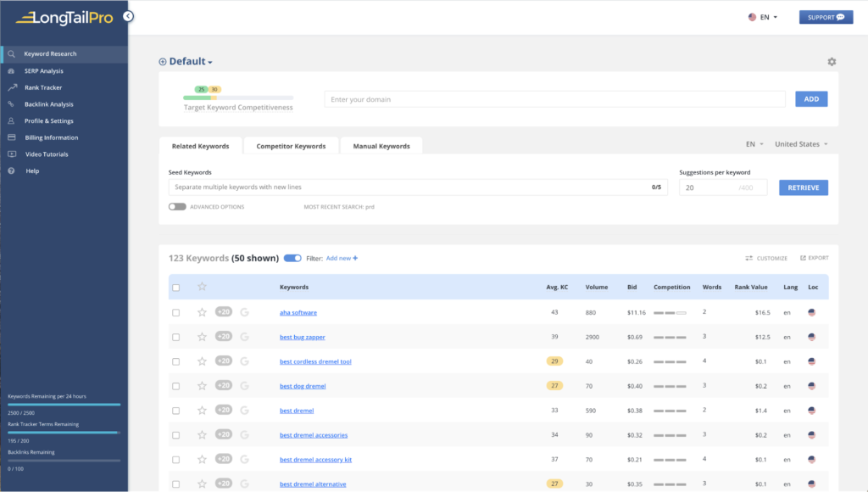
Task: Click the Customize columns icon
Action: click(x=749, y=258)
